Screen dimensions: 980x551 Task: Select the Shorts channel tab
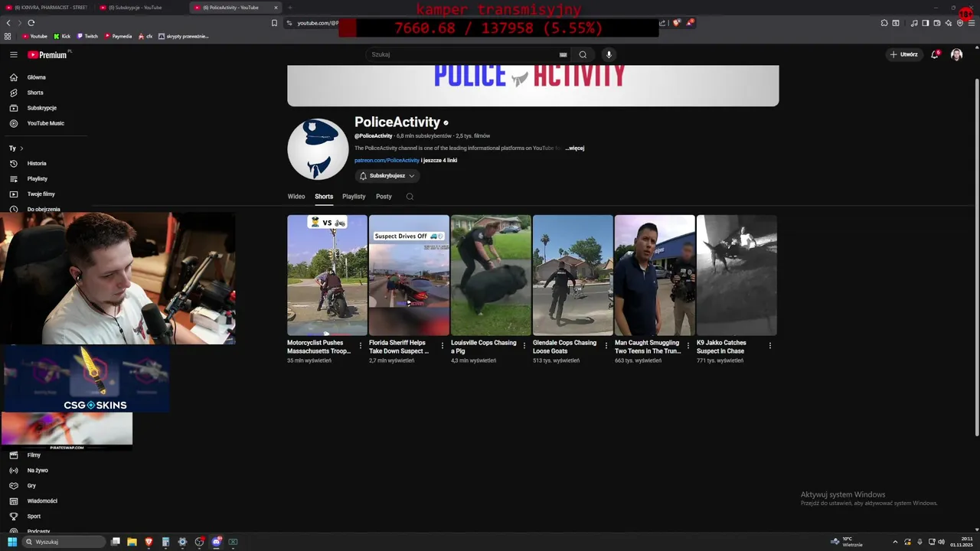tap(324, 197)
